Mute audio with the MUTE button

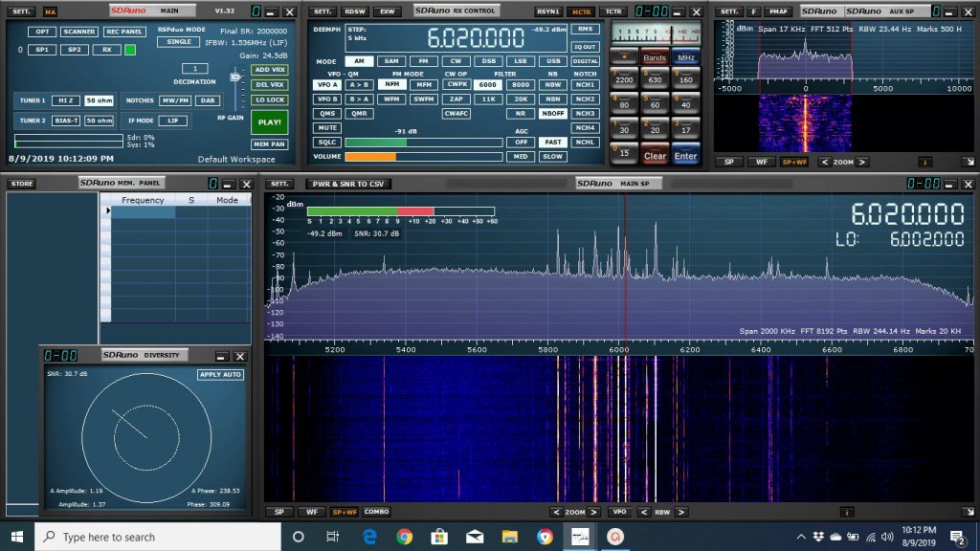[327, 128]
